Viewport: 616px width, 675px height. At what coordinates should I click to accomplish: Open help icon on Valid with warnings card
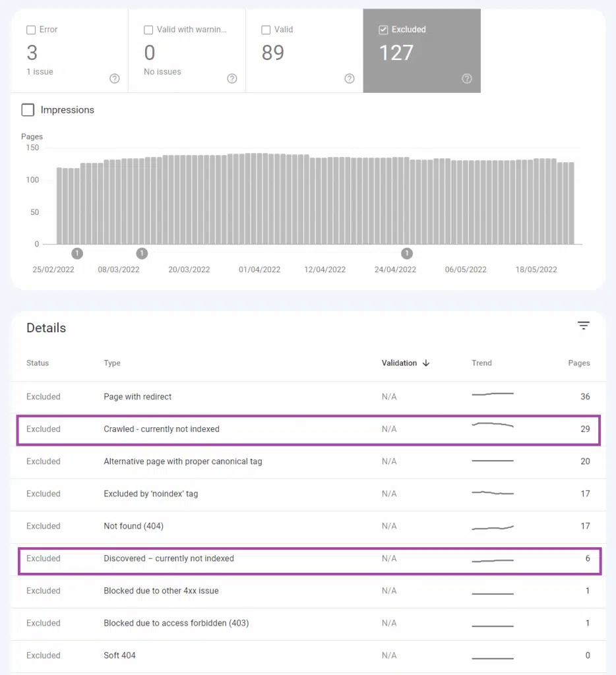click(232, 79)
